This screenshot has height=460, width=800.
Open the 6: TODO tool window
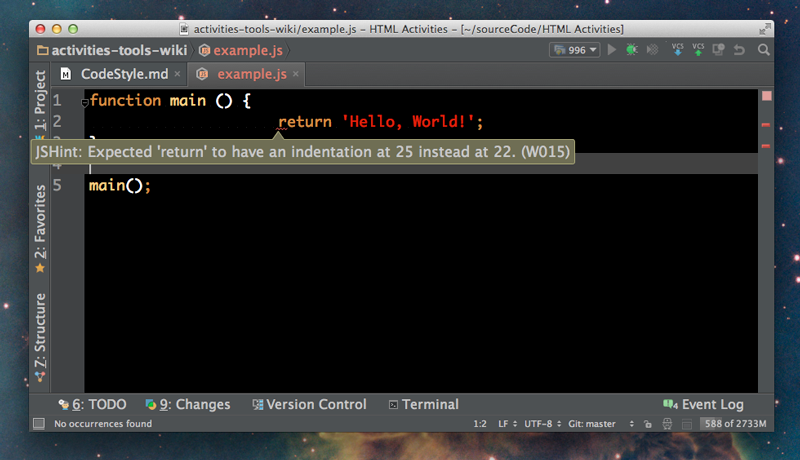pyautogui.click(x=92, y=404)
